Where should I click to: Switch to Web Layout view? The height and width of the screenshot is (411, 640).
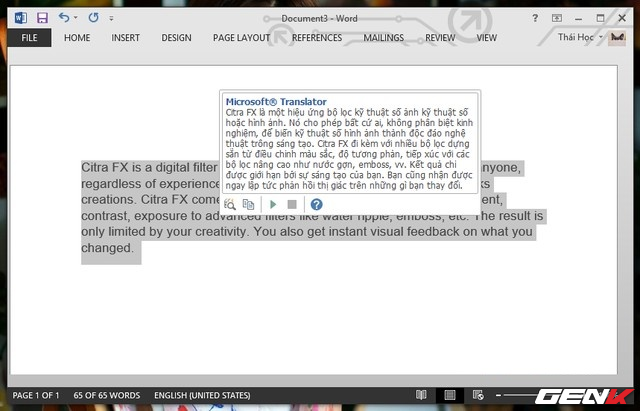coord(478,395)
